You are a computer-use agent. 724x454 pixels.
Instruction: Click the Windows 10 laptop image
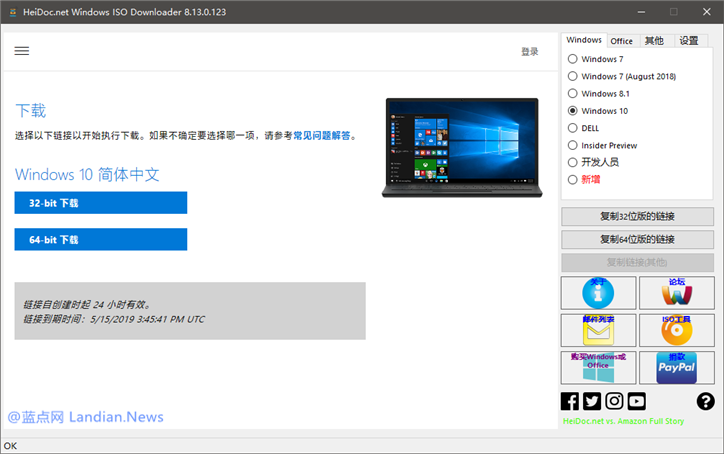[462, 147]
